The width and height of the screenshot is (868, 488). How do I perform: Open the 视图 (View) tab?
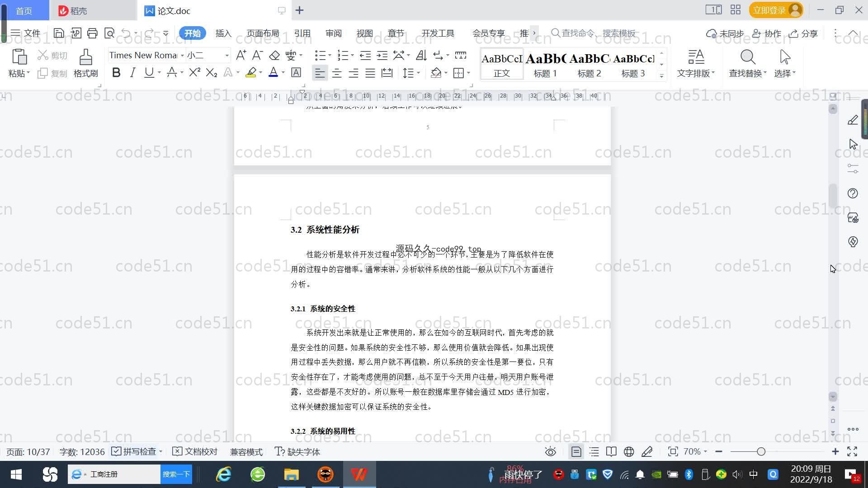365,33
